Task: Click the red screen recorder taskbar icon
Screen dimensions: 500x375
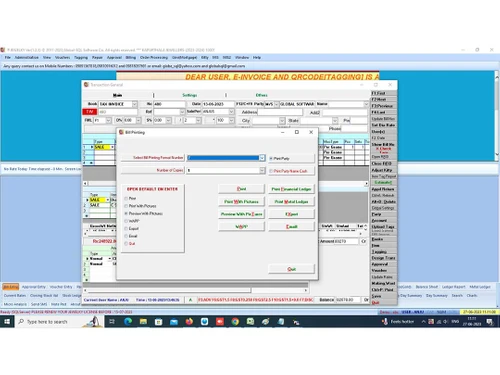Action: tap(220, 322)
